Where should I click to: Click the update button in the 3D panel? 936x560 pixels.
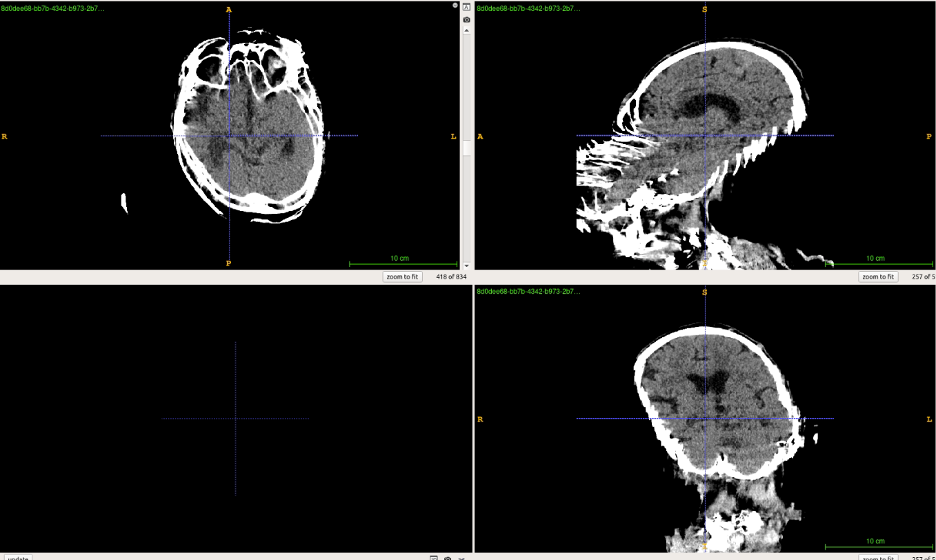18,557
